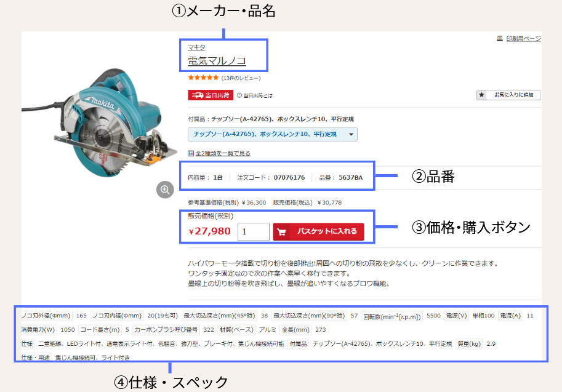Click the info icon beside 当日出荷とは
Viewport: 562px width, 392px height.
pos(239,95)
